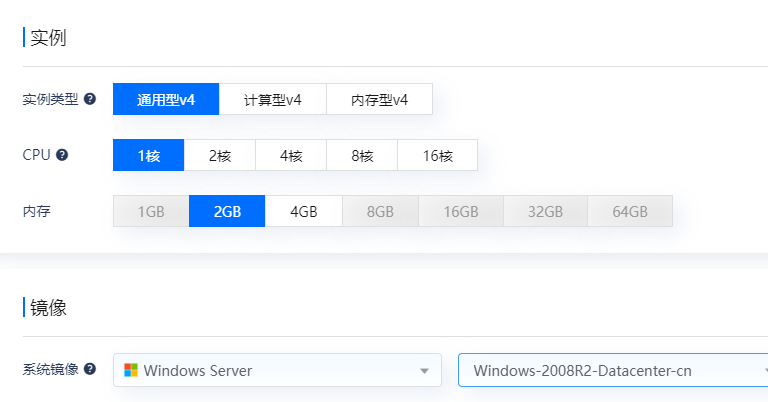Click the Windows logo in the image dropdown
Viewport: 768px width, 402px height.
pyautogui.click(x=131, y=370)
